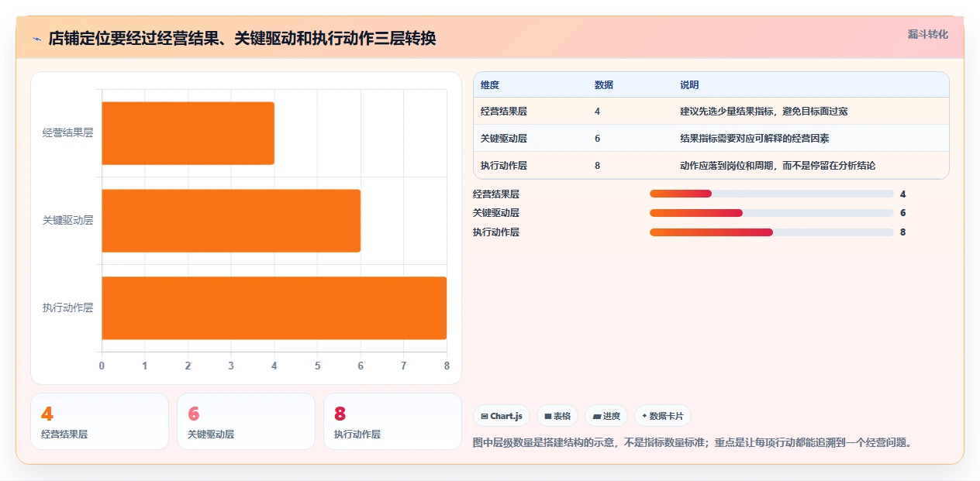Click the 执行动作层 y-axis label in chart
980x481 pixels.
coord(67,308)
